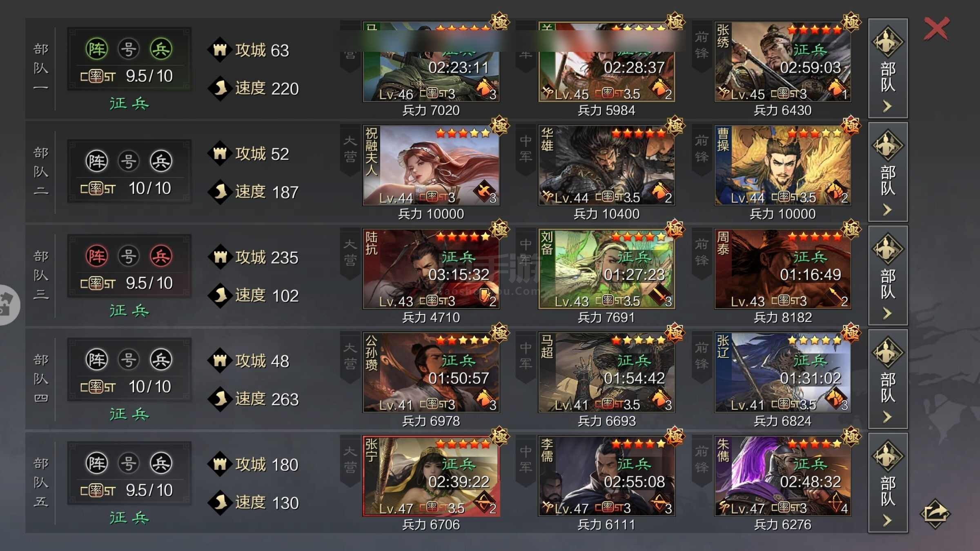Click the 极 badge on 曹操 card

(x=851, y=125)
